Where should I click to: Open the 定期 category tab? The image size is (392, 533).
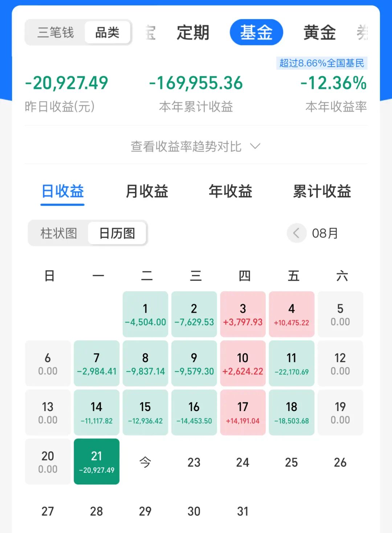[x=193, y=33]
